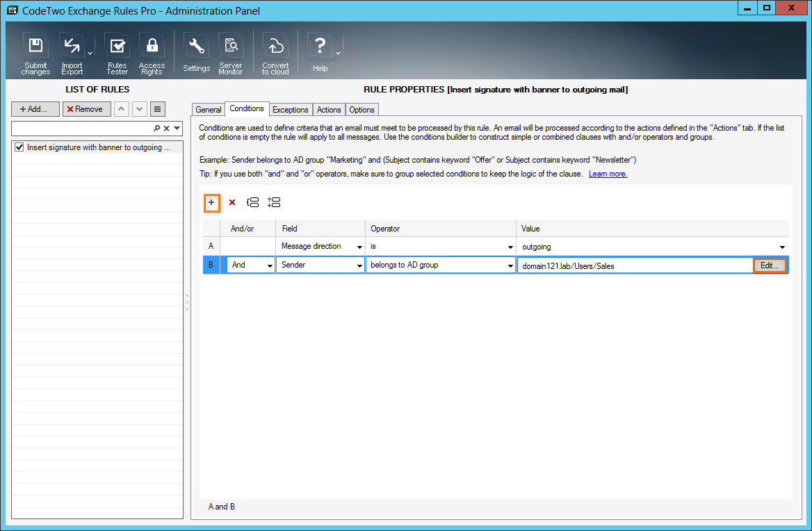812x531 pixels.
Task: Open the rules list menu icon
Action: tap(157, 109)
